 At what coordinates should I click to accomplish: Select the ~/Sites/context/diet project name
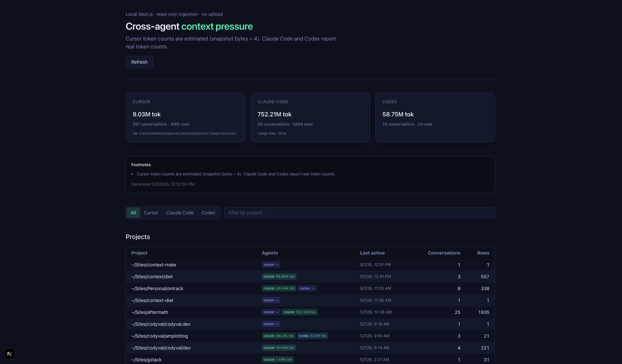[152, 277]
